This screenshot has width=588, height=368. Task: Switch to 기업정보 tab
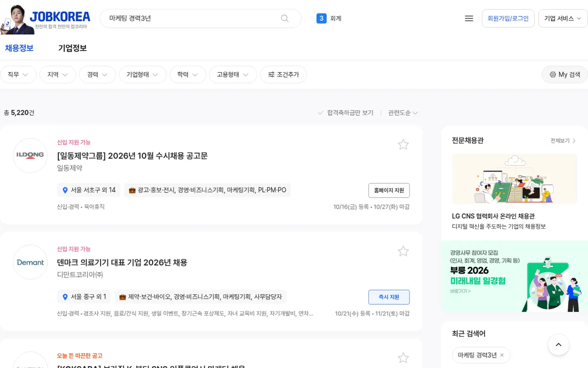coord(73,48)
